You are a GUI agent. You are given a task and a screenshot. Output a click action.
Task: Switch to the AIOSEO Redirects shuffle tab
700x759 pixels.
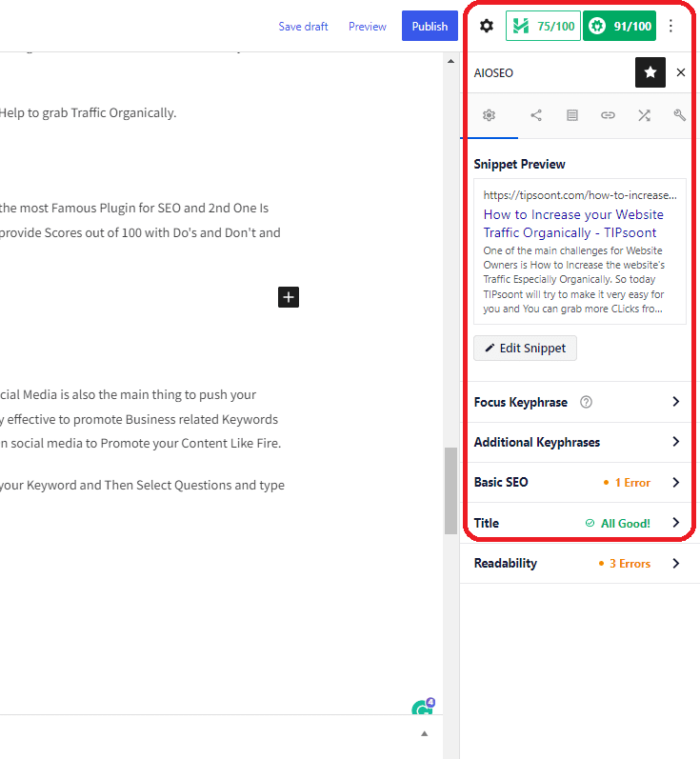644,115
